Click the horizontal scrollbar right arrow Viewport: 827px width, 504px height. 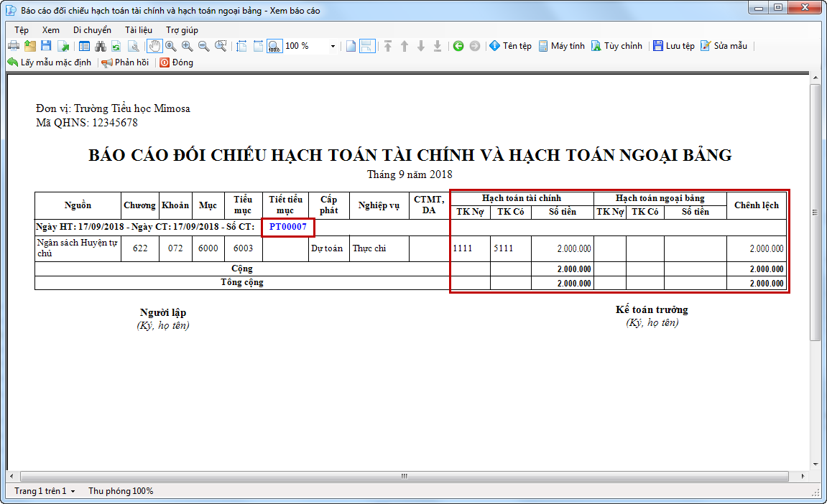point(803,476)
